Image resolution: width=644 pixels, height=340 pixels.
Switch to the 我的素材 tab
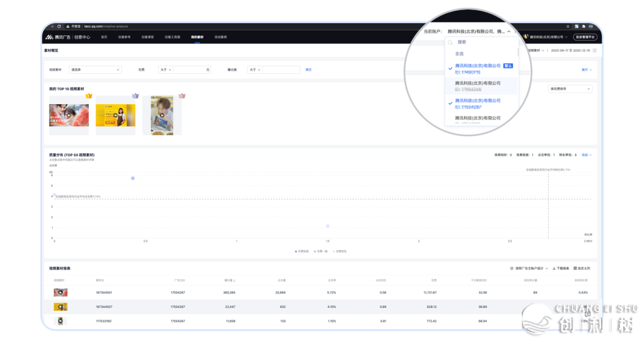[197, 37]
